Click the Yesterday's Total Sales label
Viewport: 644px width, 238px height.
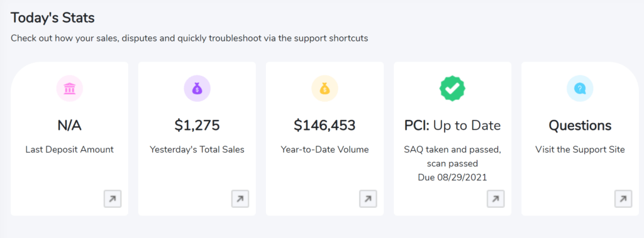click(197, 150)
